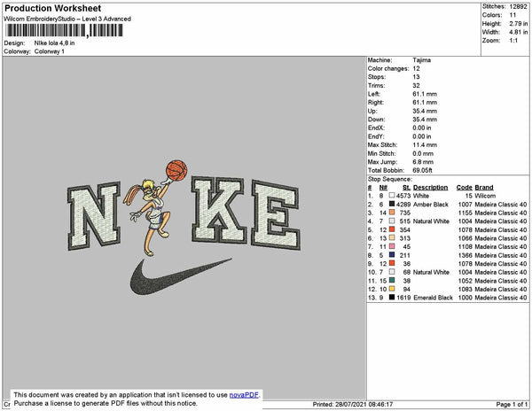The height and width of the screenshot is (411, 532).
Task: Click 'Emerald Black' description in row 13
Action: [x=433, y=298]
